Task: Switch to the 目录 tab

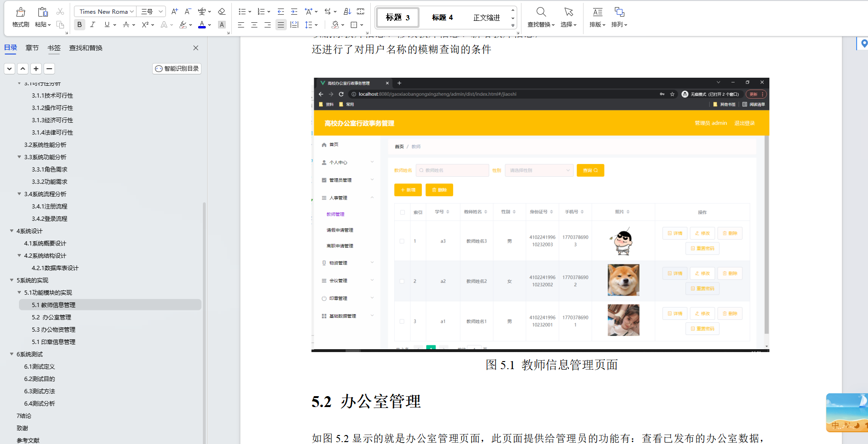Action: 10,47
